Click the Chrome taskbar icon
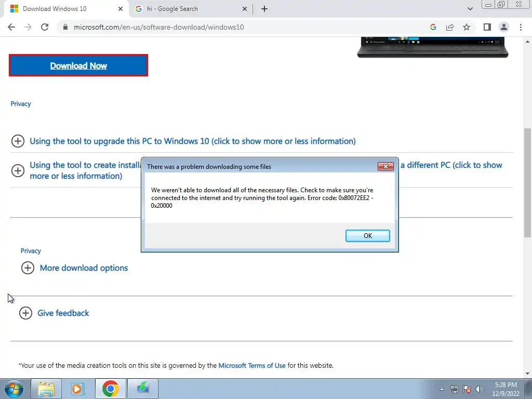The width and height of the screenshot is (532, 399). pos(110,389)
